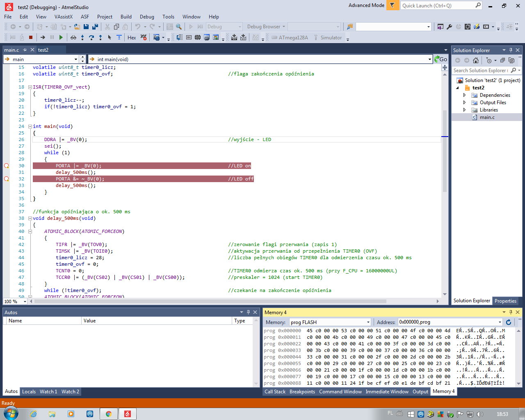Click the Step Over debug icon
The width and height of the screenshot is (525, 420).
pos(91,37)
